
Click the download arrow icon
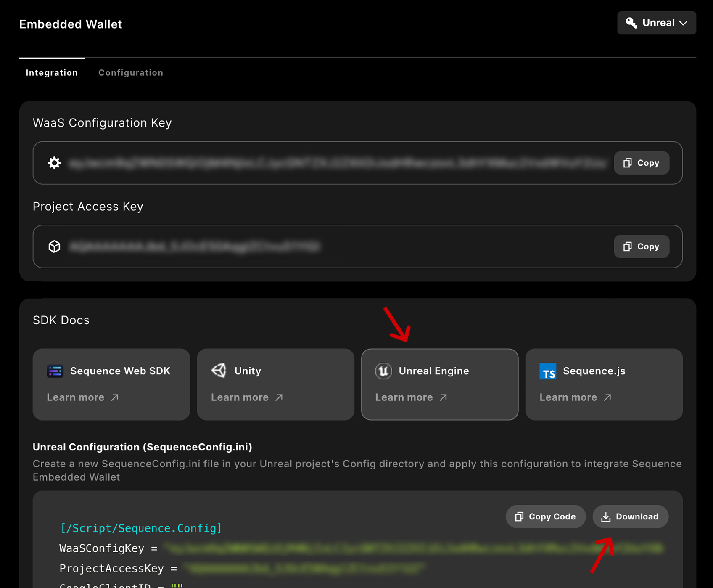coord(606,517)
